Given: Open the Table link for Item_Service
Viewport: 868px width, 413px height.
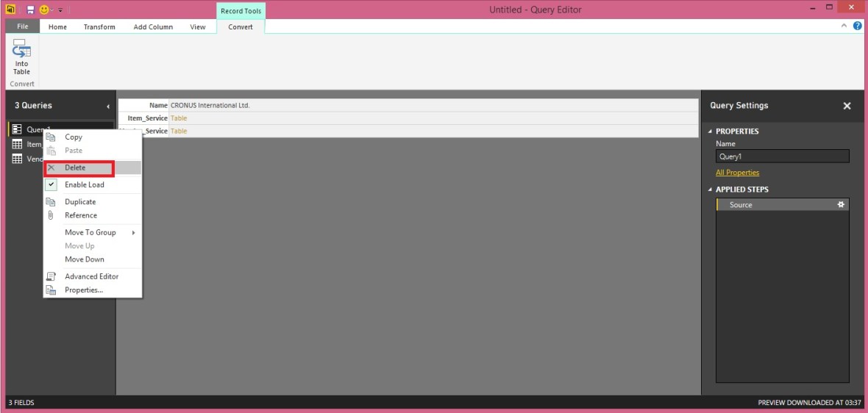Looking at the screenshot, I should pyautogui.click(x=178, y=118).
